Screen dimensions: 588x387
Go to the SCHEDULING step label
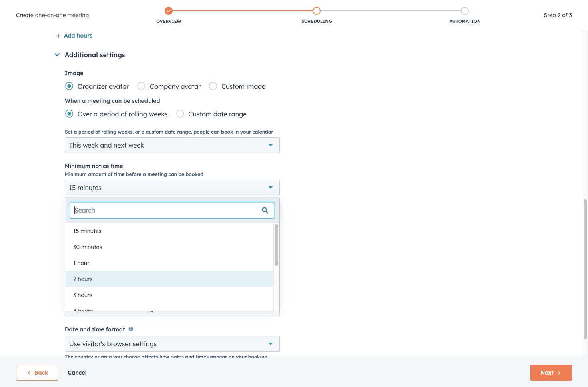pos(317,21)
